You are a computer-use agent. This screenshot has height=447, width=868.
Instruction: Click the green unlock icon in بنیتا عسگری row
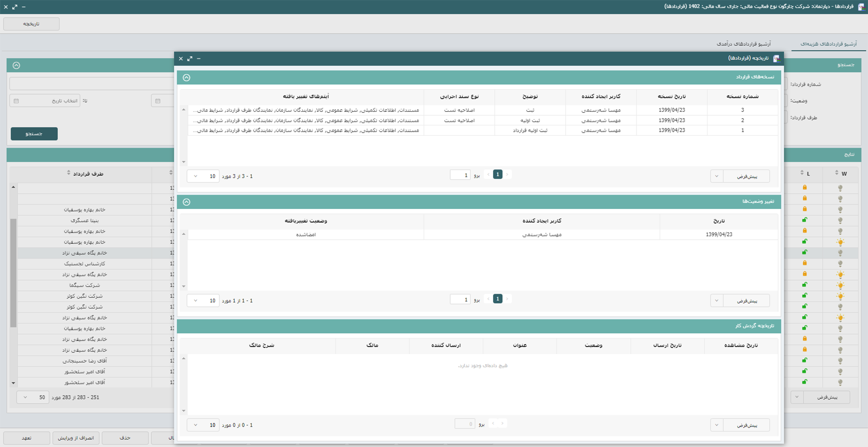pos(805,220)
